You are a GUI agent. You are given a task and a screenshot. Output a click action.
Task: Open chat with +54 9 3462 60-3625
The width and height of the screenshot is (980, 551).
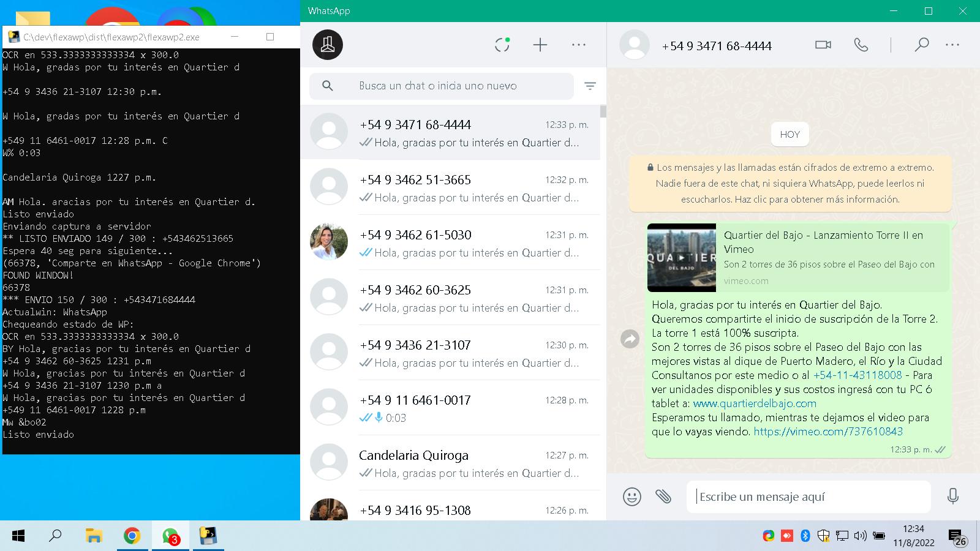[x=450, y=298]
